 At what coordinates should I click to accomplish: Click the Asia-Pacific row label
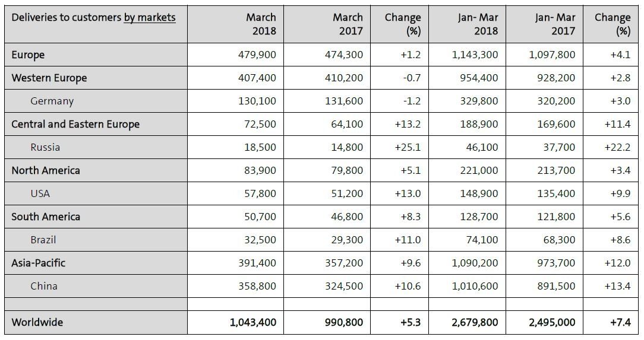tap(39, 263)
